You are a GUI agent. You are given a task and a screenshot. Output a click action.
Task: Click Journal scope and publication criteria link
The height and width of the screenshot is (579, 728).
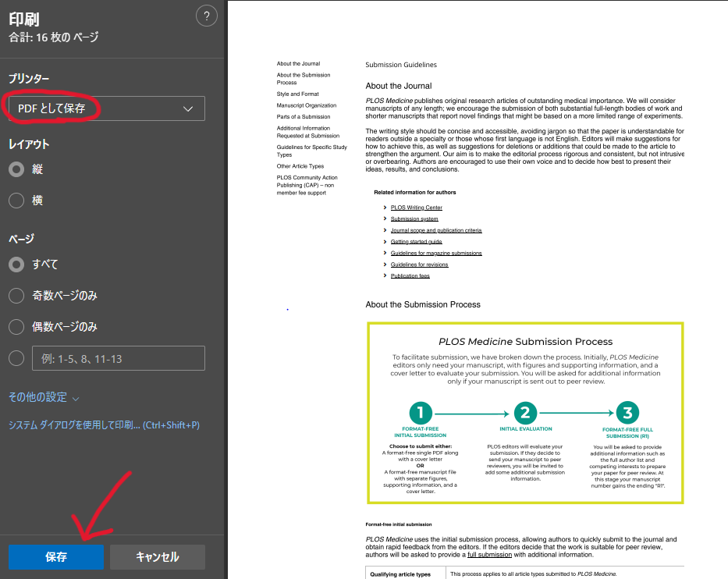point(436,230)
